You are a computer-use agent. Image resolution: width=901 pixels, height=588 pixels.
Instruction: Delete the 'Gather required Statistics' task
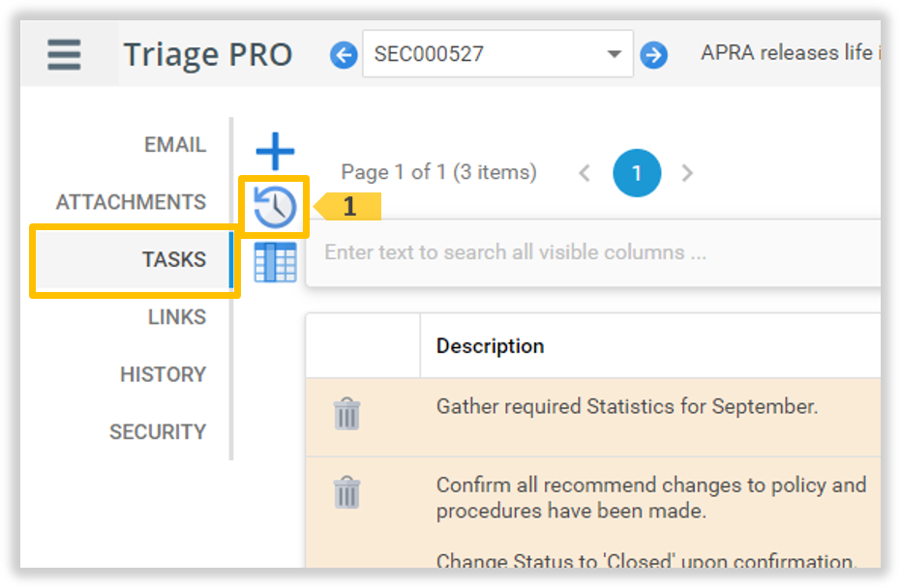[346, 412]
